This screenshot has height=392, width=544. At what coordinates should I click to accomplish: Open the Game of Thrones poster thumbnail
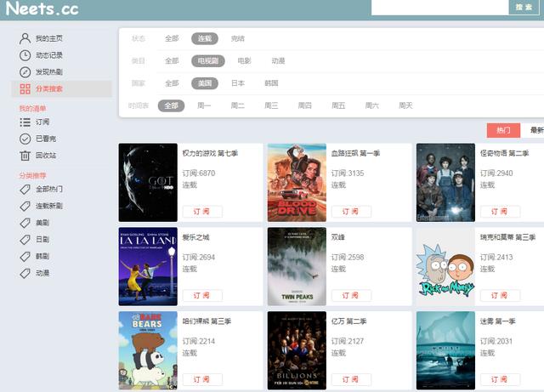[x=148, y=183]
